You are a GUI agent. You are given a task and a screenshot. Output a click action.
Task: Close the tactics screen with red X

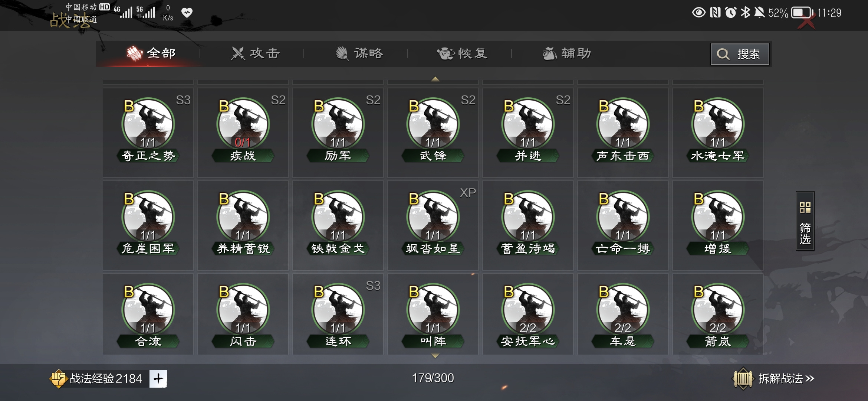pyautogui.click(x=806, y=22)
